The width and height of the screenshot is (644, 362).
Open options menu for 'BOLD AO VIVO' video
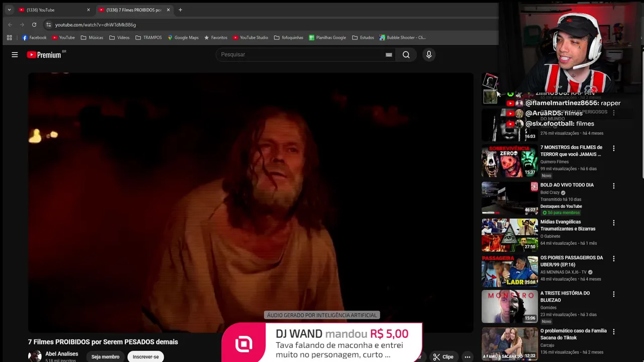tap(613, 186)
